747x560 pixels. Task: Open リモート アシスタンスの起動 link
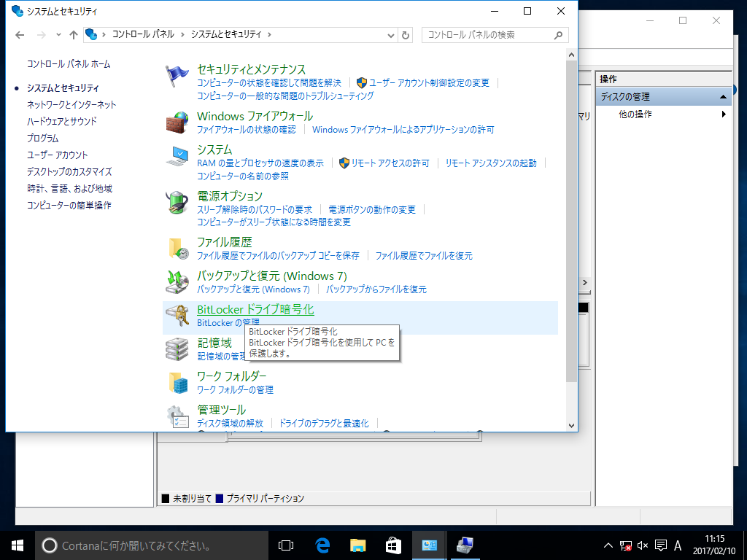point(491,163)
